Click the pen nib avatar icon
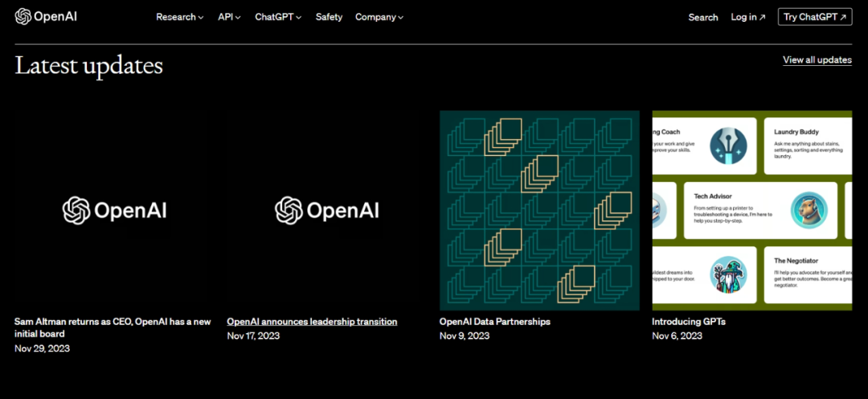868x399 pixels. pyautogui.click(x=728, y=146)
